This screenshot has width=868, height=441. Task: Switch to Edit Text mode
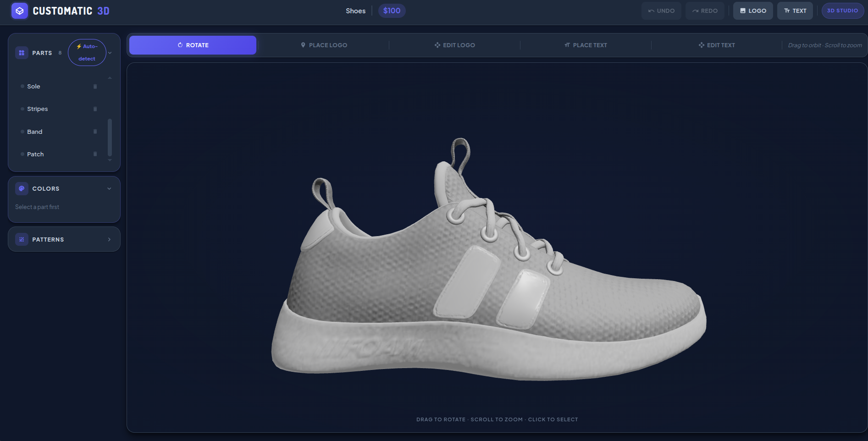point(717,45)
